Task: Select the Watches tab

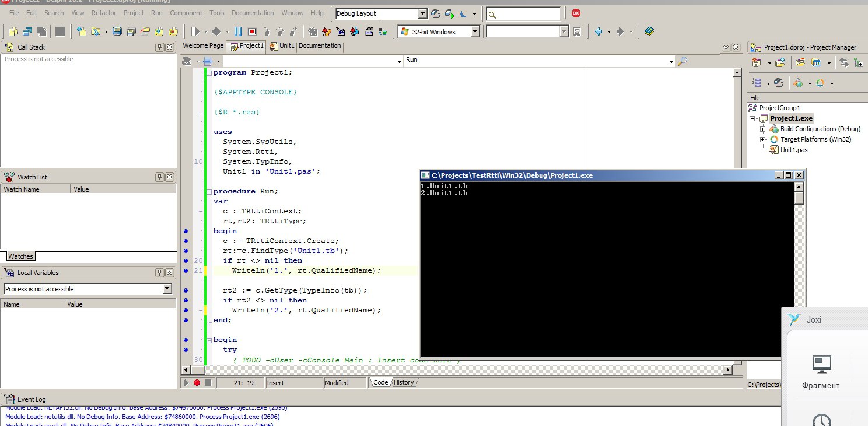Action: click(x=20, y=256)
